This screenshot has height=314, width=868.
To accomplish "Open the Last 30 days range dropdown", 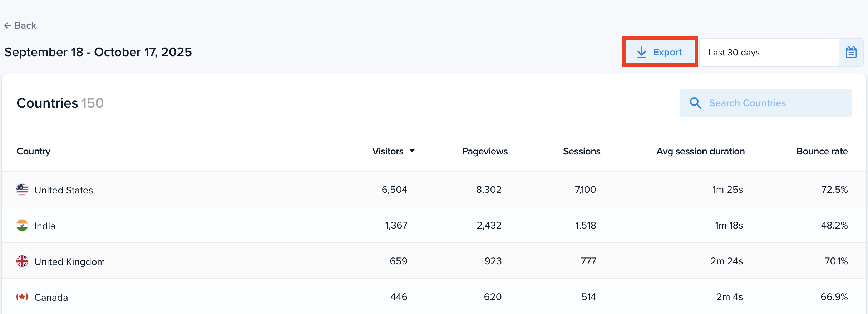I will [769, 53].
